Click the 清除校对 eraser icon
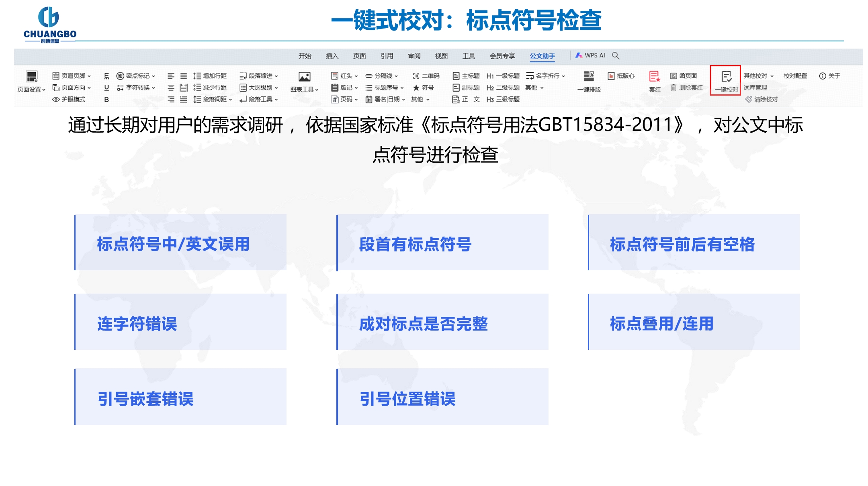Viewport: 868px width, 486px height. (x=748, y=99)
